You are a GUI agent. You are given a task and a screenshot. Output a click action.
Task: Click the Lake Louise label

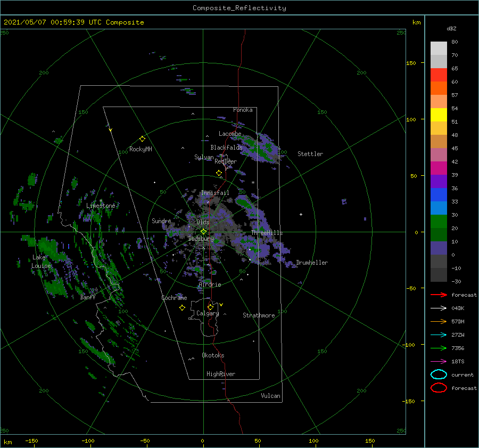coord(41,262)
